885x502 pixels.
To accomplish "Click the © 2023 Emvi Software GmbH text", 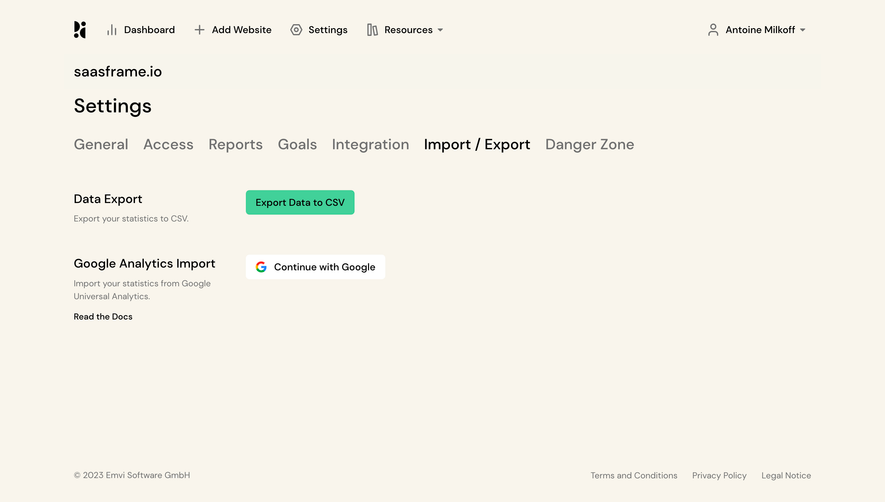I will pos(132,475).
